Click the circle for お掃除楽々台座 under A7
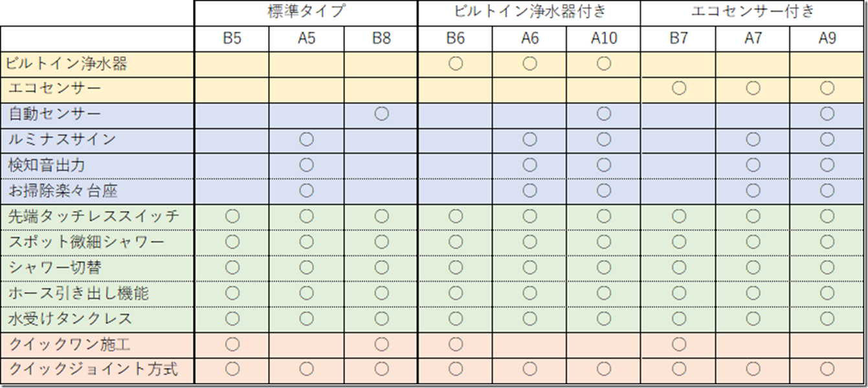This screenshot has height=388, width=868. [x=753, y=190]
